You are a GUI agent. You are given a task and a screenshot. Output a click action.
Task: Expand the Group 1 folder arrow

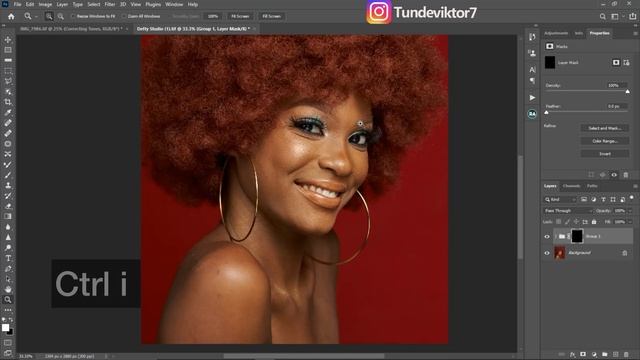556,236
